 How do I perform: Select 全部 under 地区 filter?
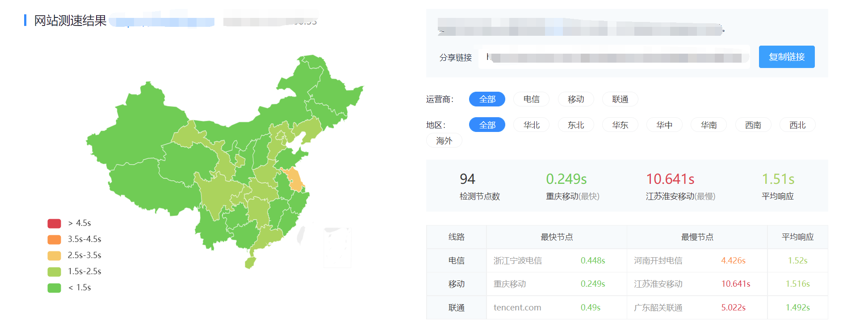coord(487,125)
